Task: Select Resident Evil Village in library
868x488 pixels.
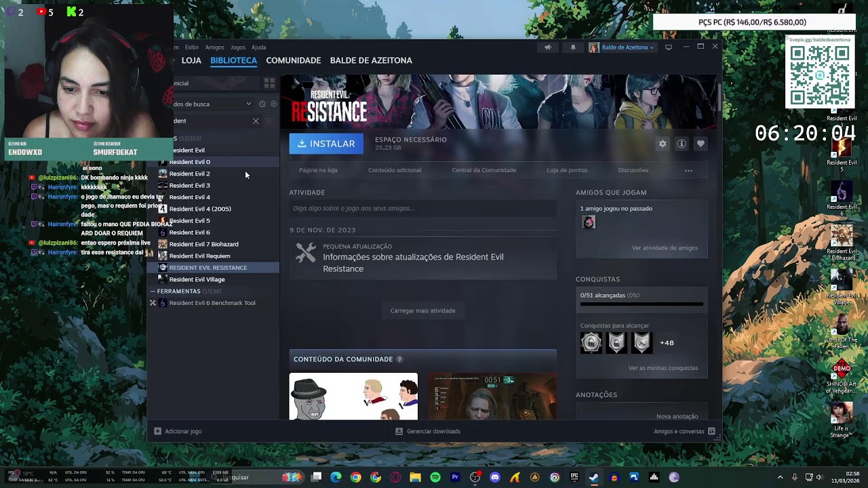Action: [197, 279]
